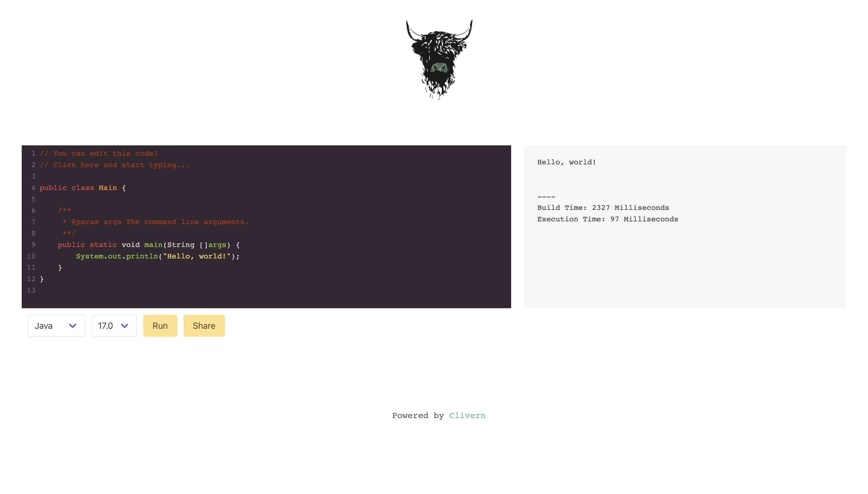Click the Build Time output line
The image size is (868, 494).
coord(603,207)
